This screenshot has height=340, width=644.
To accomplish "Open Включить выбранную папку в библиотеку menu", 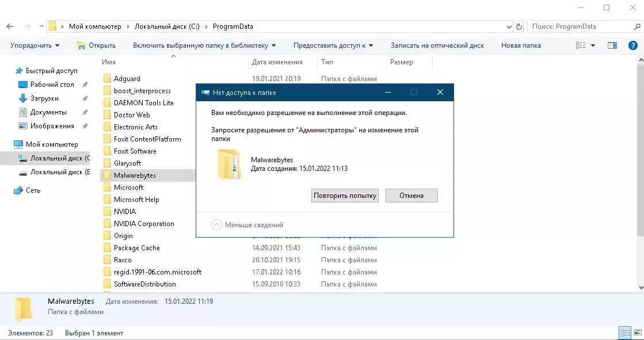I will 204,45.
